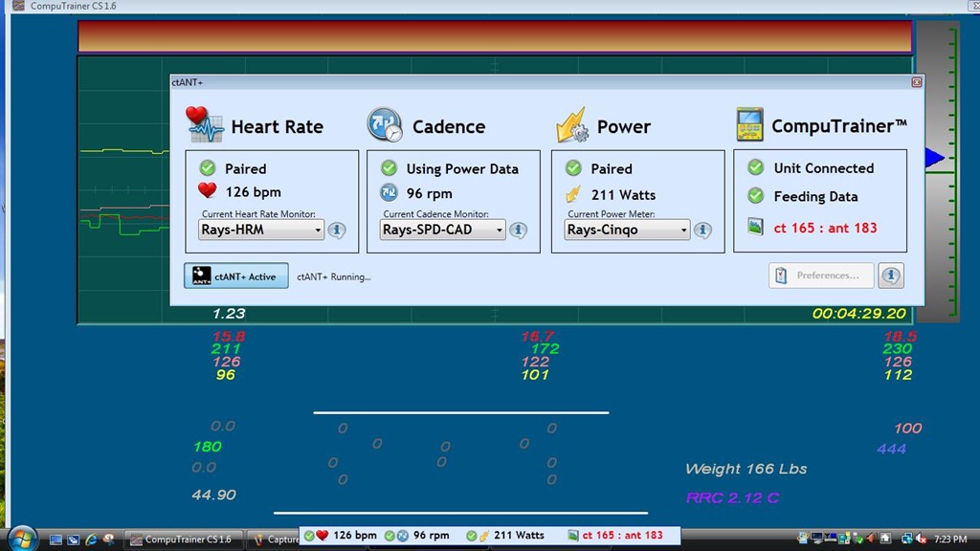Open the Windows Start menu orb
Image resolution: width=980 pixels, height=551 pixels.
(23, 538)
